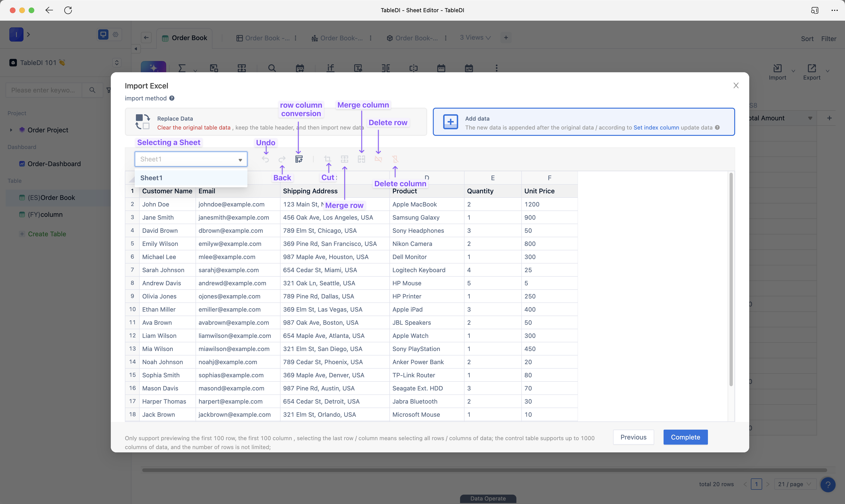Click the Filter button

pos(828,38)
